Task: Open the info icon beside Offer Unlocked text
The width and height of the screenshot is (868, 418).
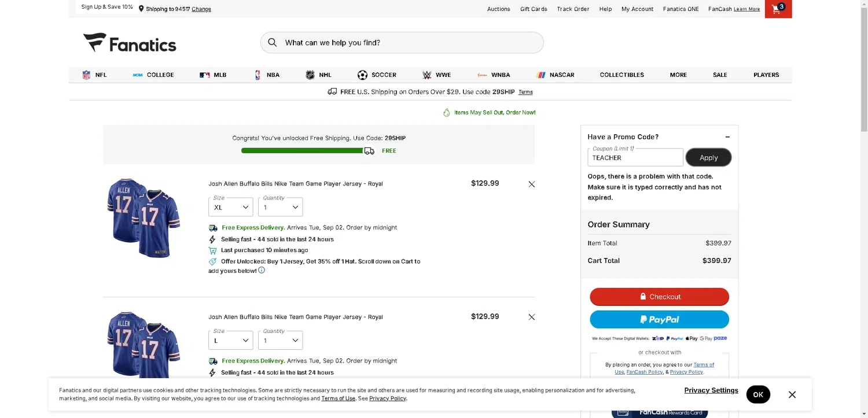Action: pyautogui.click(x=262, y=270)
